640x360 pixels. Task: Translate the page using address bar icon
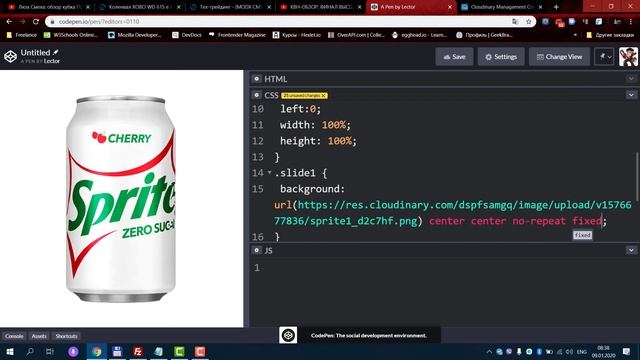coord(515,21)
